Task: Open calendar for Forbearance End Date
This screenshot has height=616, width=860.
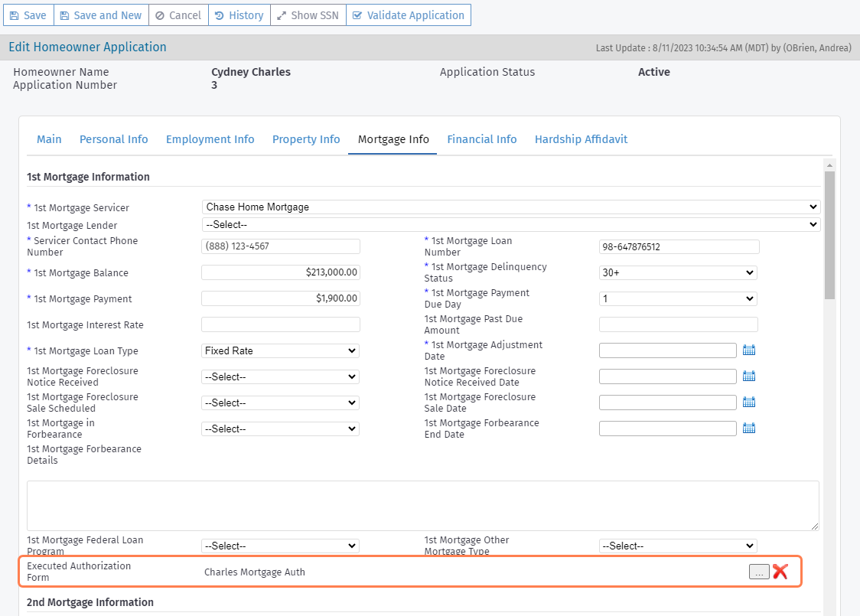Action: point(749,428)
